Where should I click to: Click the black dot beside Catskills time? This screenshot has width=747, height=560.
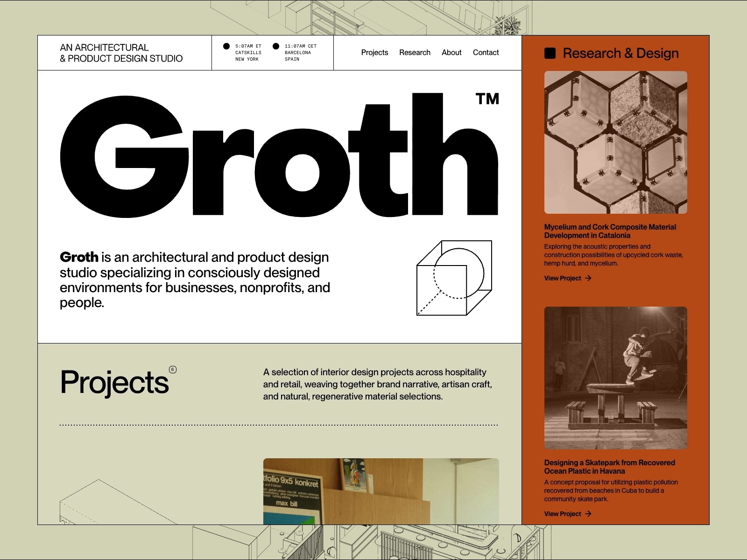226,46
